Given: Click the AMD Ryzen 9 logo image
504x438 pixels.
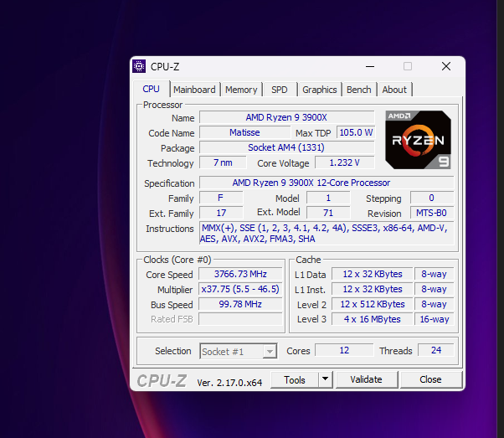Looking at the screenshot, I should pos(418,140).
